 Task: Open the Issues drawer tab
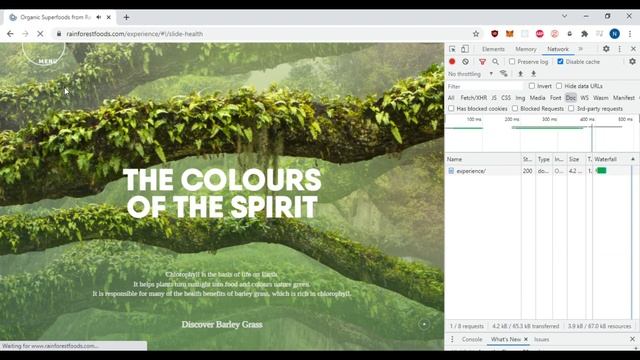click(x=541, y=339)
